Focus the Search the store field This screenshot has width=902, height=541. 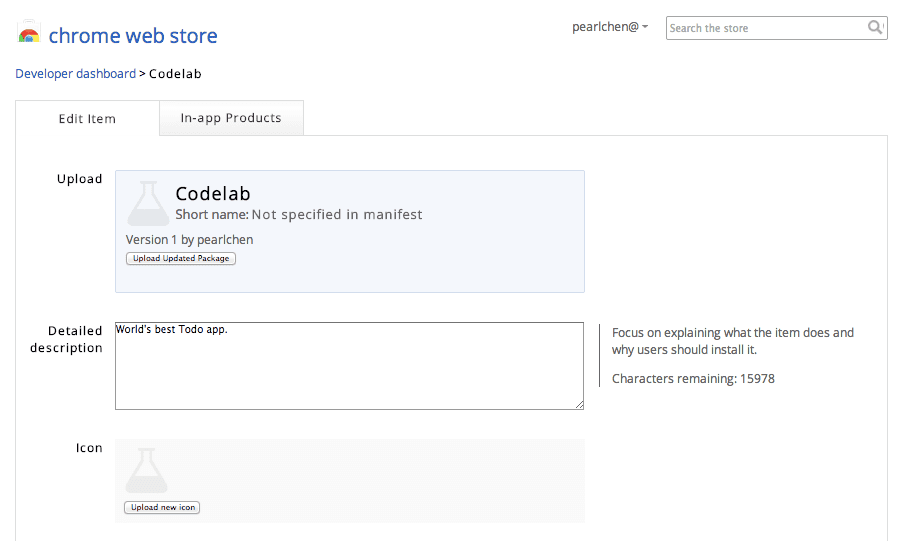(x=765, y=28)
